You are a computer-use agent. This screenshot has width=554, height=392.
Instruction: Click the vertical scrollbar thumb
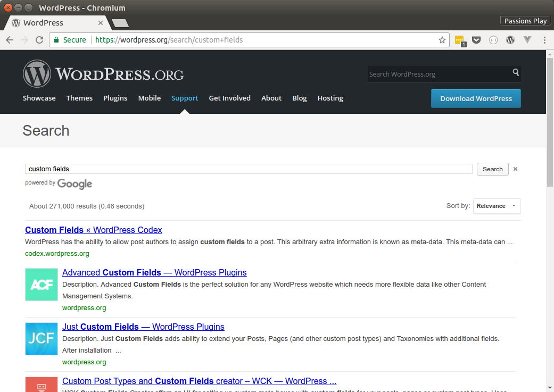point(550,122)
